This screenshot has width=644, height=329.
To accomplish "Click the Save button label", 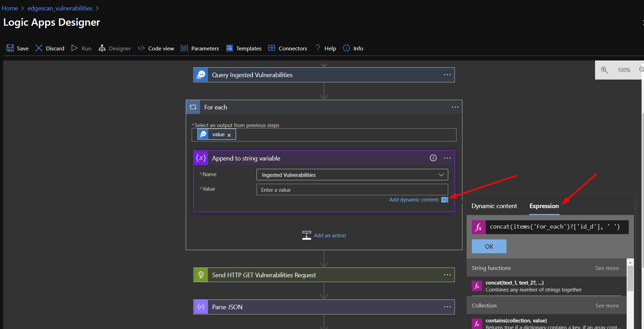I will 23,48.
